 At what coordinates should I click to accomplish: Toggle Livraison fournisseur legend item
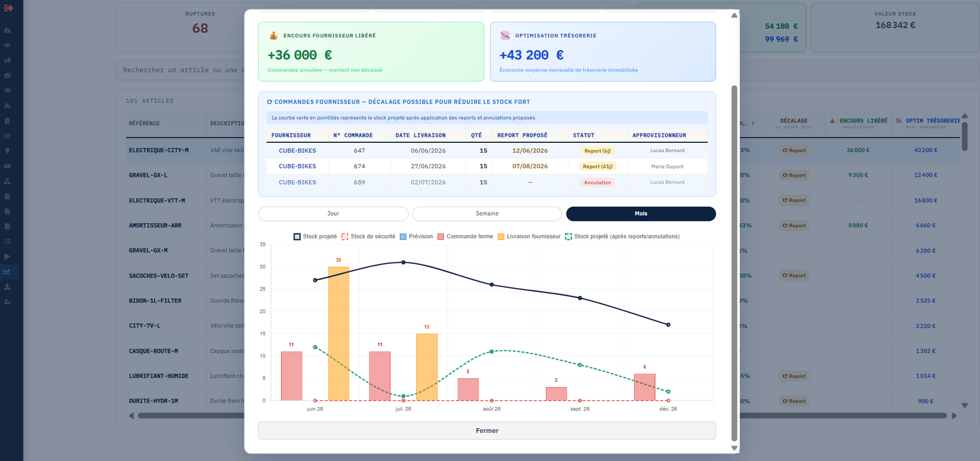point(529,237)
